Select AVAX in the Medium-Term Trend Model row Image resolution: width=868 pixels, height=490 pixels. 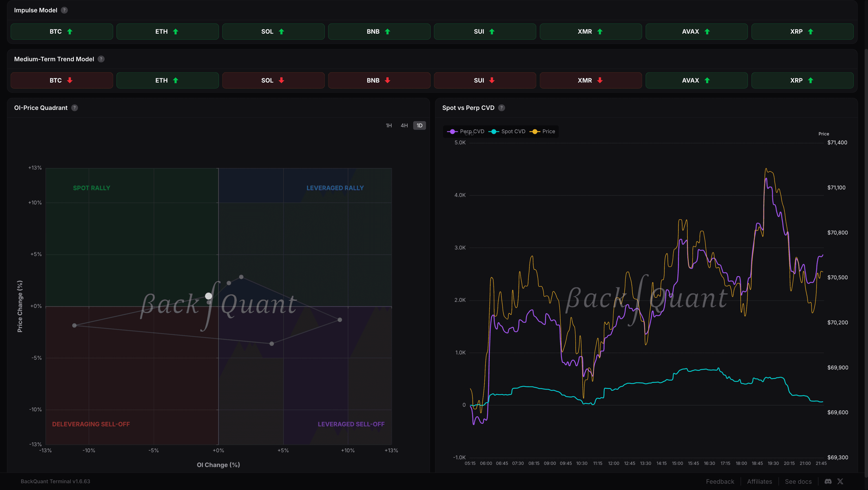[696, 80]
